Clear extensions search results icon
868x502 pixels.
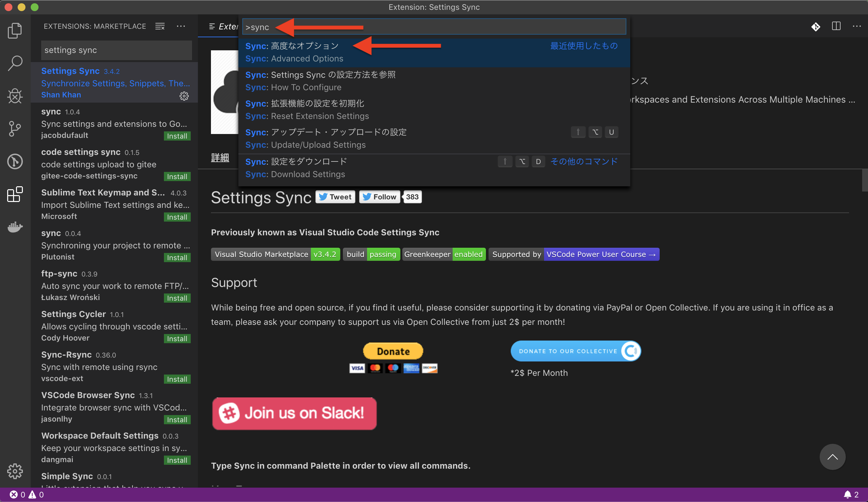[x=160, y=26]
